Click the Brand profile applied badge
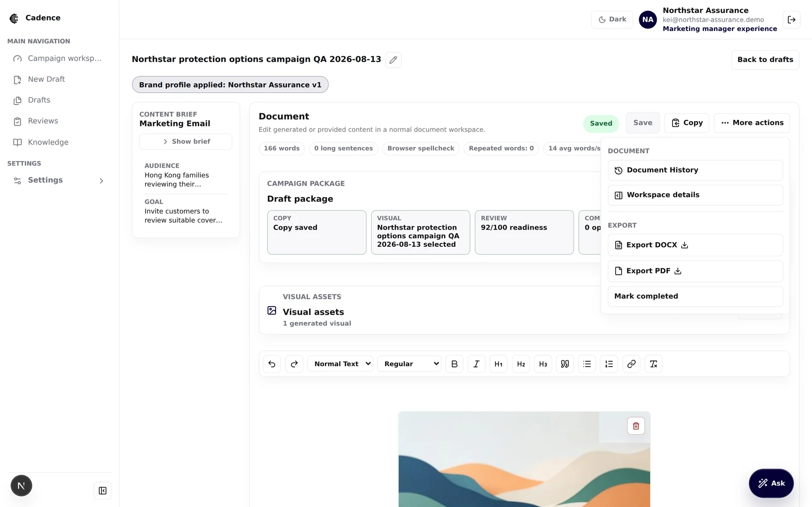 (x=230, y=85)
